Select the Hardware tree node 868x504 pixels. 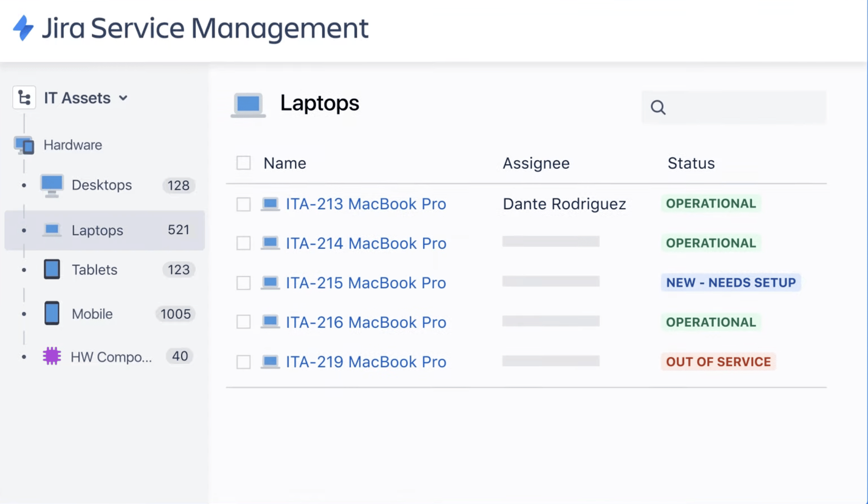pos(73,145)
